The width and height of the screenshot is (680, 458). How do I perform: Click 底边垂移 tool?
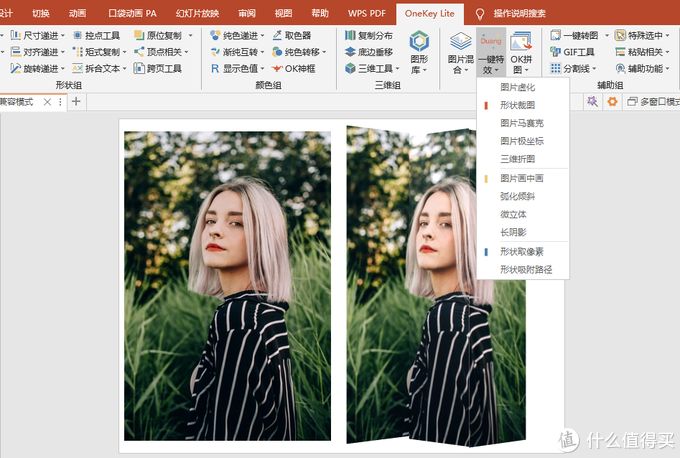[369, 52]
